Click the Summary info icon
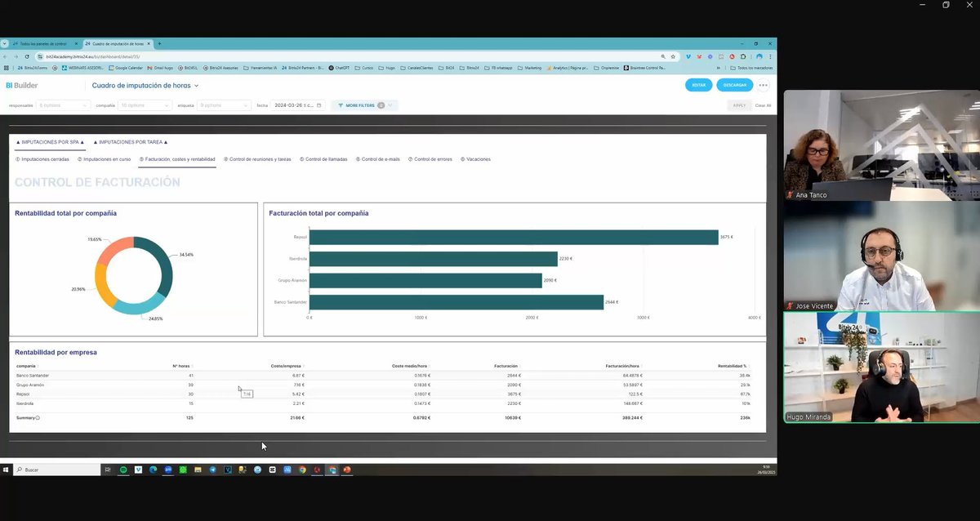The image size is (980, 521). (x=38, y=417)
